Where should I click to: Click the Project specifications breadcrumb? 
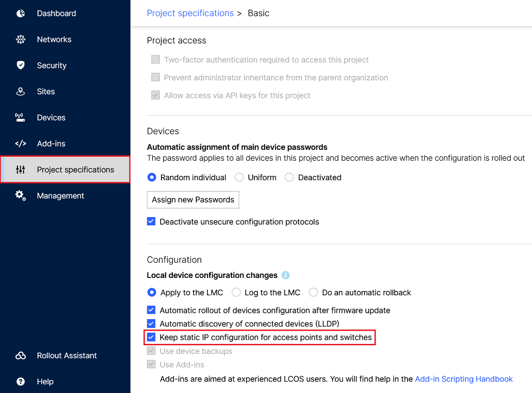(x=190, y=12)
